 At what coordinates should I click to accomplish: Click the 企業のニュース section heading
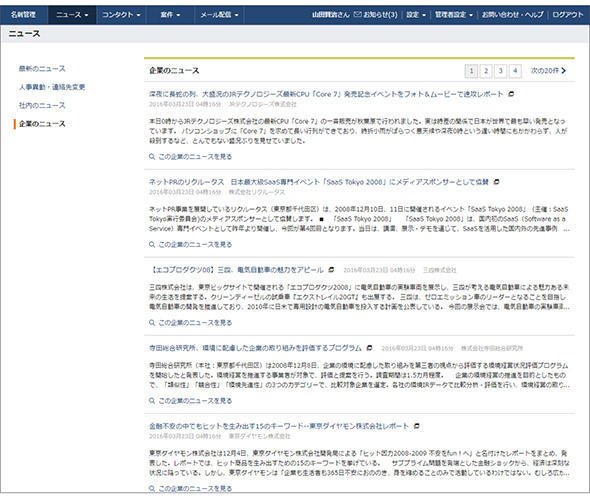(174, 71)
